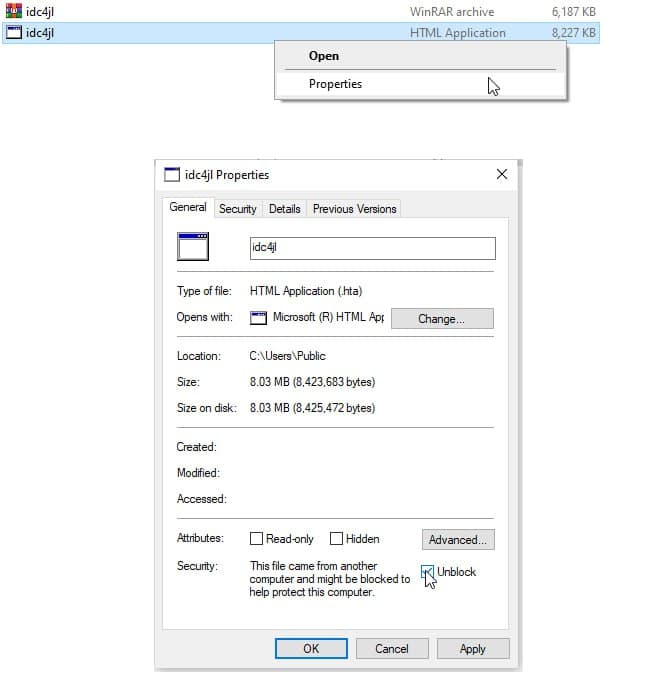Click the HTML Application file icon in list

[14, 32]
